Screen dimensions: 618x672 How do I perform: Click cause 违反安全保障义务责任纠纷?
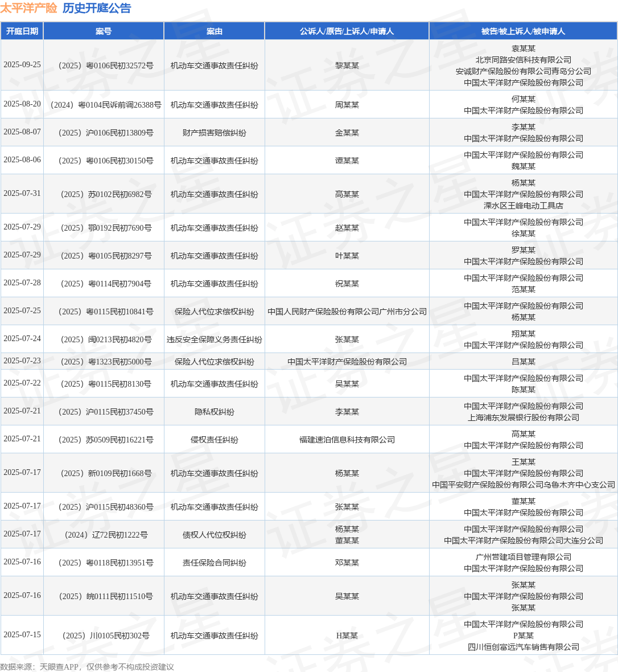[214, 339]
